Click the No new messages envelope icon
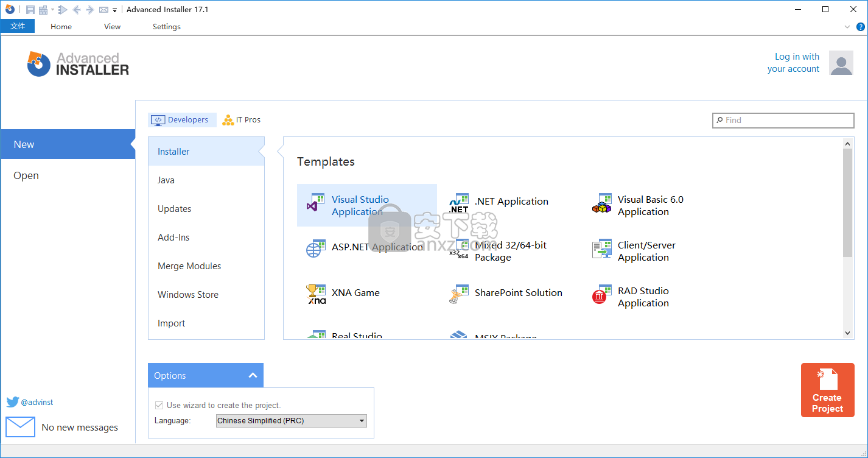The height and width of the screenshot is (458, 868). [x=20, y=427]
